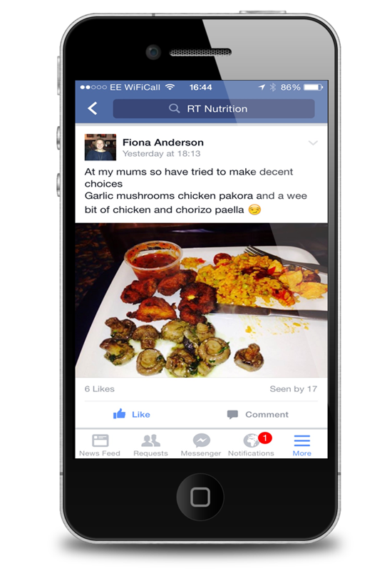The image size is (392, 588).
Task: Expand post options chevron
Action: click(313, 143)
